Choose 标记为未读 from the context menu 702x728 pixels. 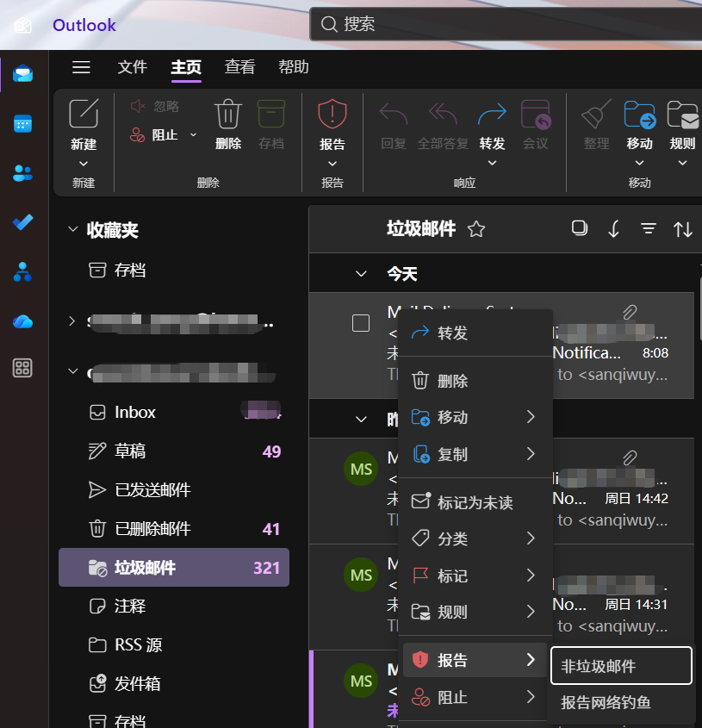475,502
